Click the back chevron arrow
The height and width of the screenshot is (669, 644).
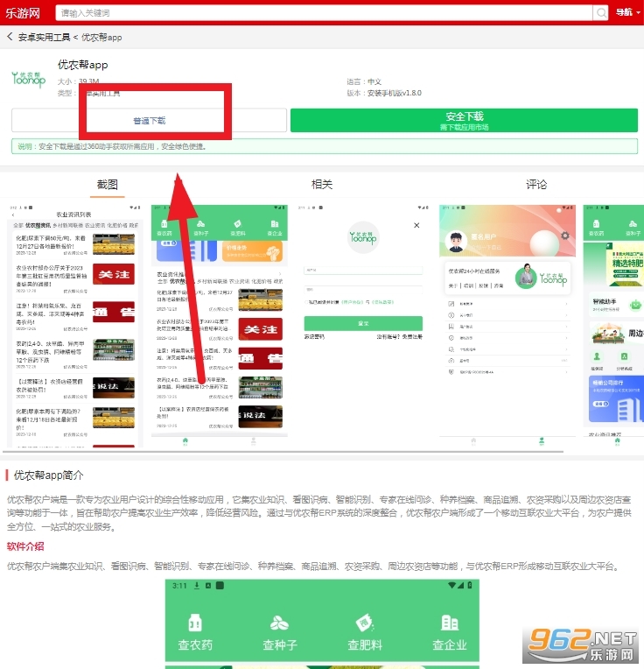coord(10,38)
